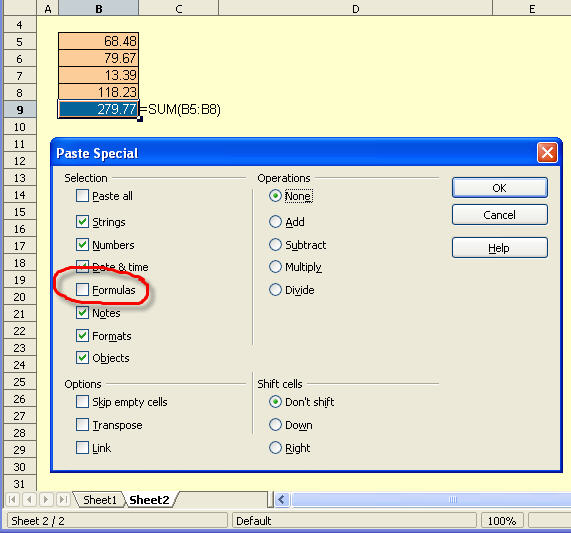Image resolution: width=571 pixels, height=533 pixels.
Task: Close the Paste Special dialog
Action: pos(547,153)
